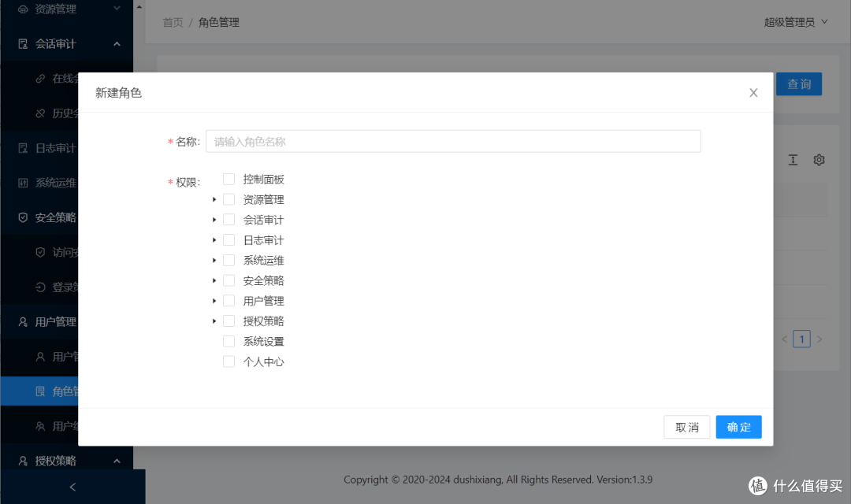This screenshot has width=851, height=504.
Task: Check the 会话审计 permission checkbox
Action: [x=229, y=220]
